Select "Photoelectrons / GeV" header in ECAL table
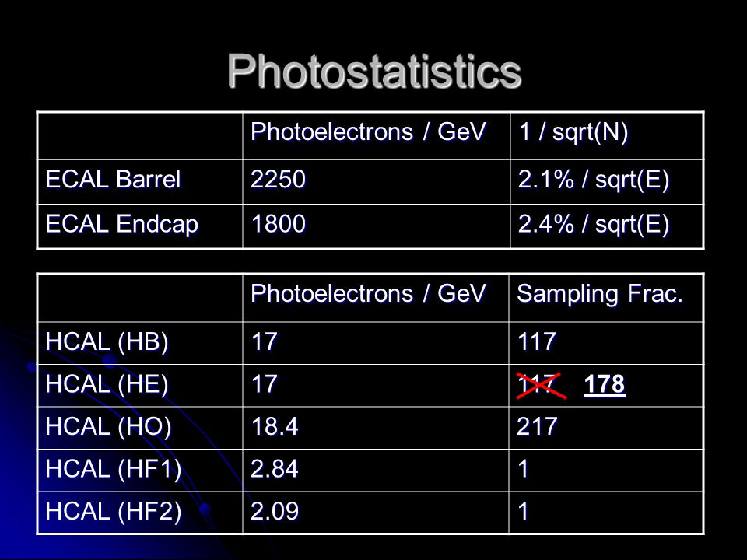 tap(368, 132)
